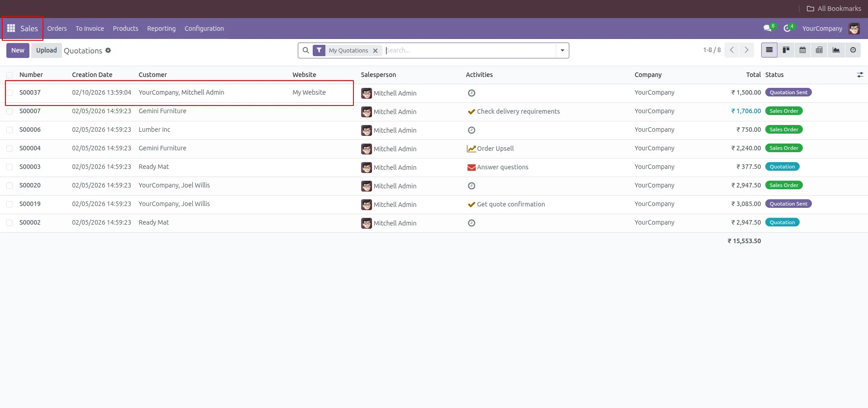Switch to Kanban view
Image resolution: width=868 pixels, height=408 pixels.
pyautogui.click(x=786, y=50)
